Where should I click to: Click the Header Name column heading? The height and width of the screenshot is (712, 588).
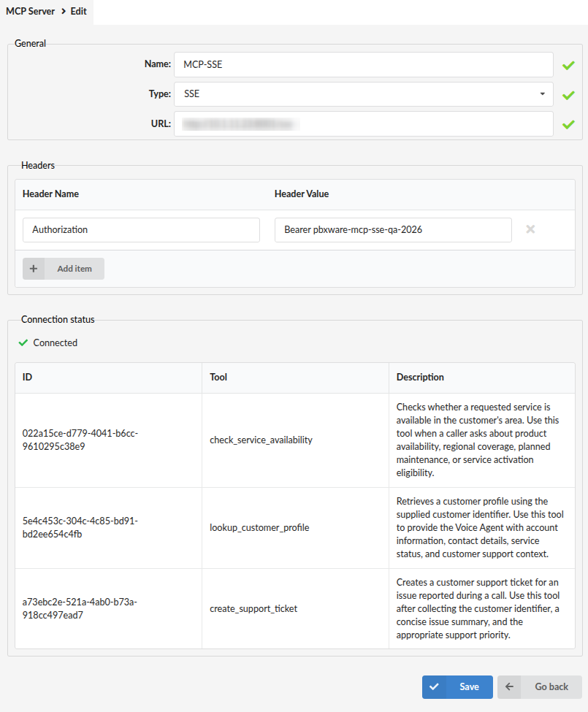click(51, 194)
